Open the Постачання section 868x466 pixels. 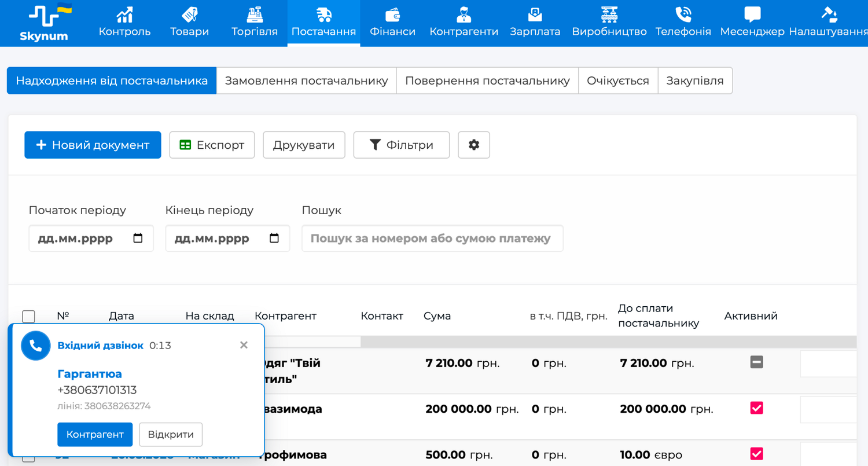click(323, 23)
